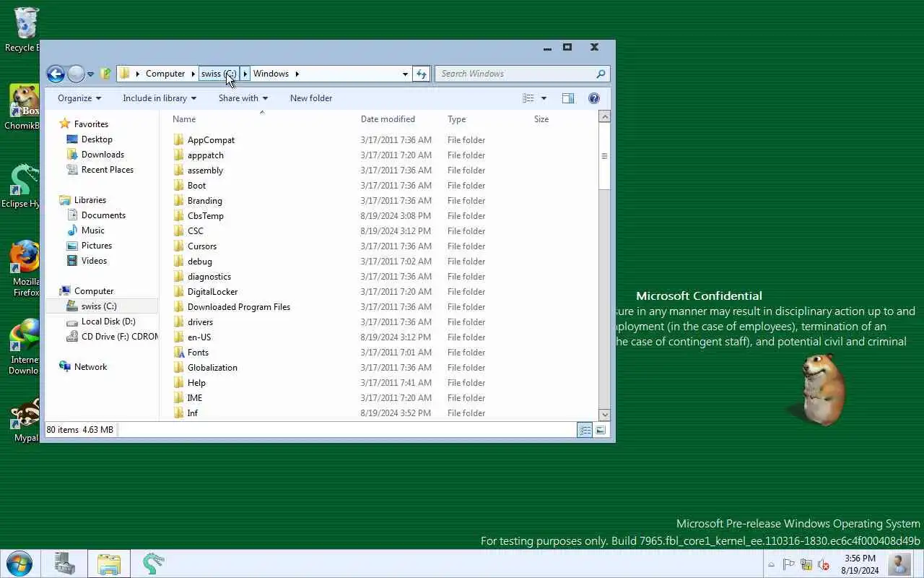
Task: Select Libraries in the navigation pane
Action: pos(90,200)
